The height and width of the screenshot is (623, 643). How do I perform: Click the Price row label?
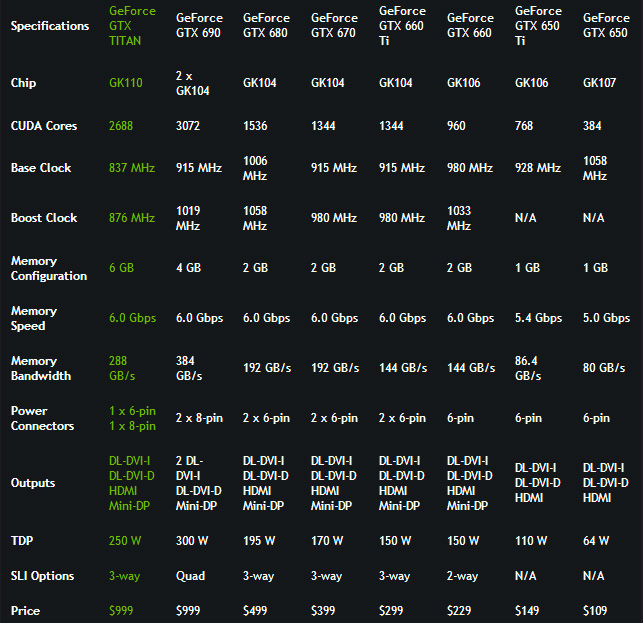25,611
